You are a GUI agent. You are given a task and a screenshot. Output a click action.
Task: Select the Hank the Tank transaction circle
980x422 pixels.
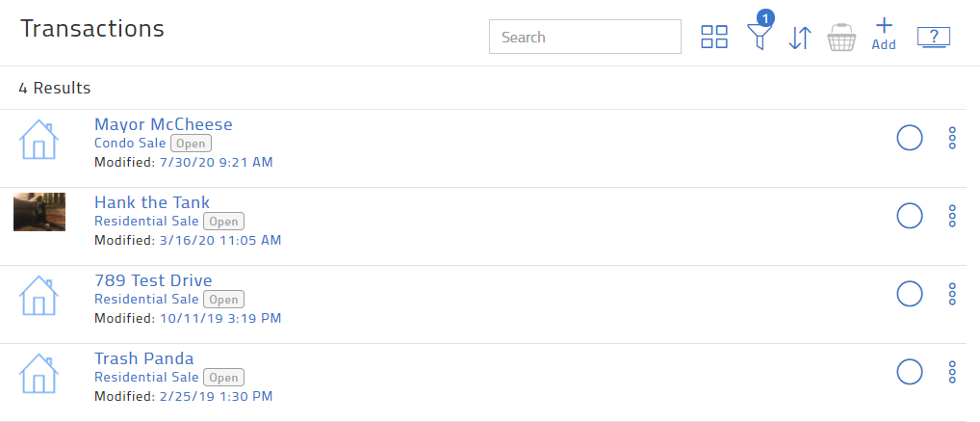pyautogui.click(x=910, y=216)
